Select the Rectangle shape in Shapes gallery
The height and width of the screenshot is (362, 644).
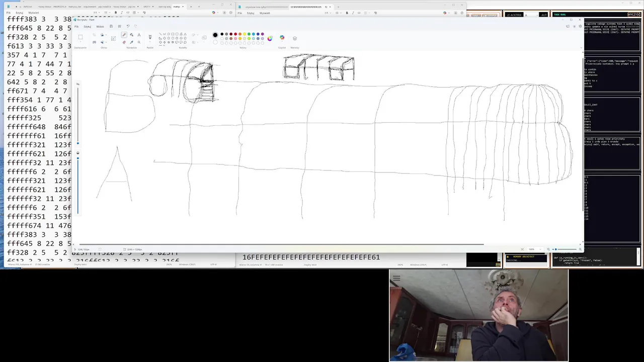[173, 34]
